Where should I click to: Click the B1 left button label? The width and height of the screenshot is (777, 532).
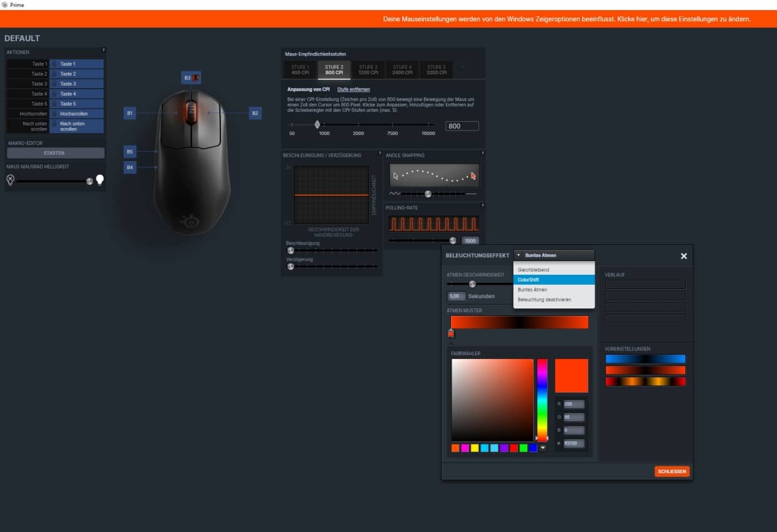coord(130,113)
